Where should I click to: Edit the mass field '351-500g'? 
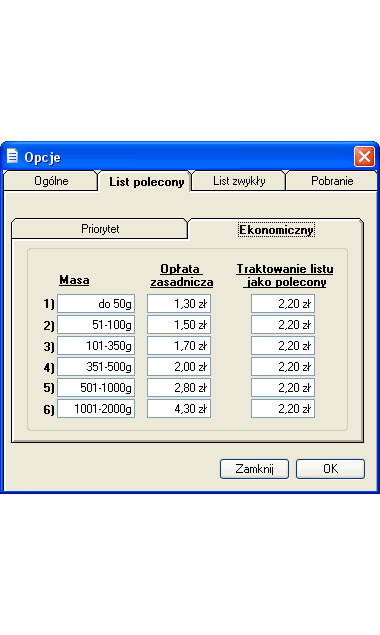(x=96, y=367)
